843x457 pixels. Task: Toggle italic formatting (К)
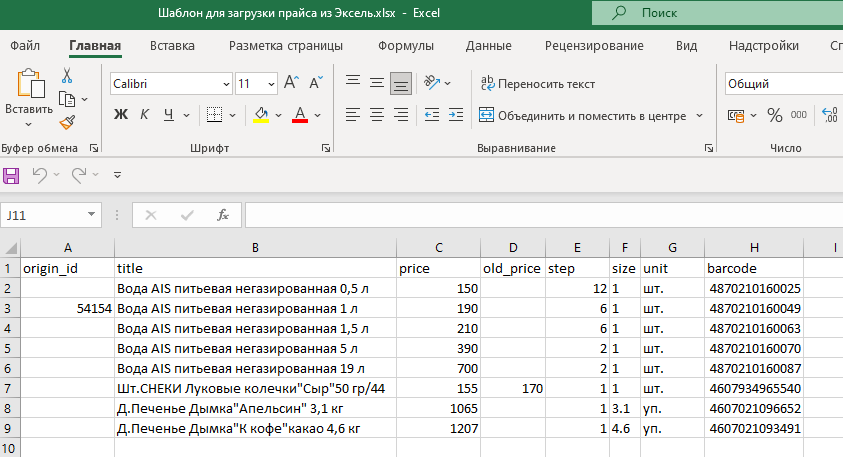(145, 115)
